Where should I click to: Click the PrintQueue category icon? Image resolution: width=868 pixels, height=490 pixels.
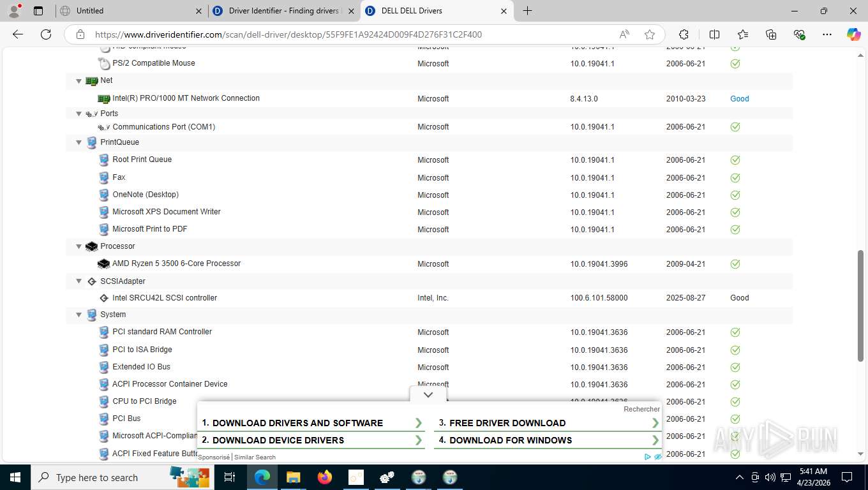(92, 143)
